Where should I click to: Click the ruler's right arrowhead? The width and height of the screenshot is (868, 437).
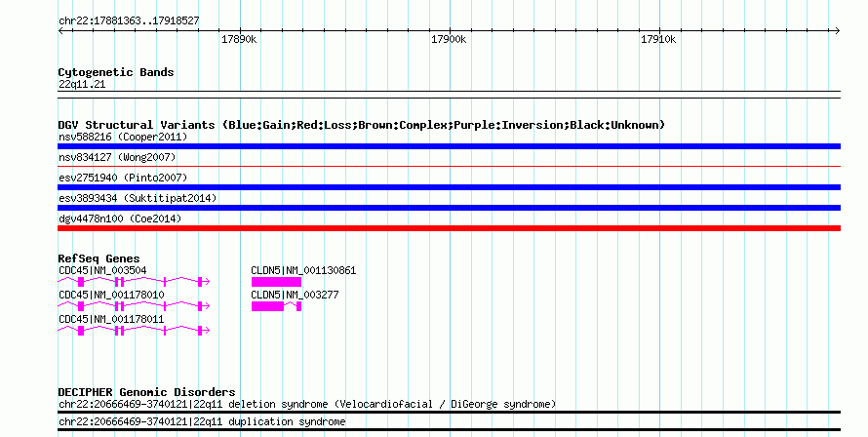(838, 30)
